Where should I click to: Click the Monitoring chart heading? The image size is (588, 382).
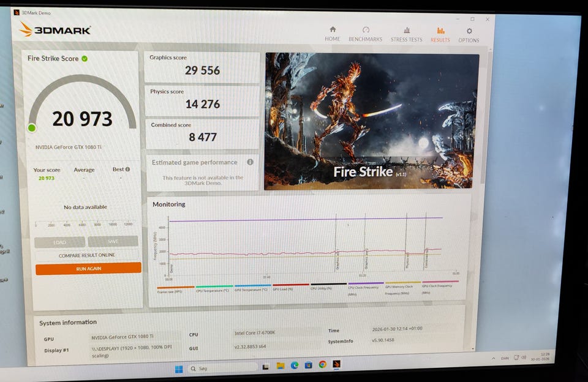coord(169,204)
